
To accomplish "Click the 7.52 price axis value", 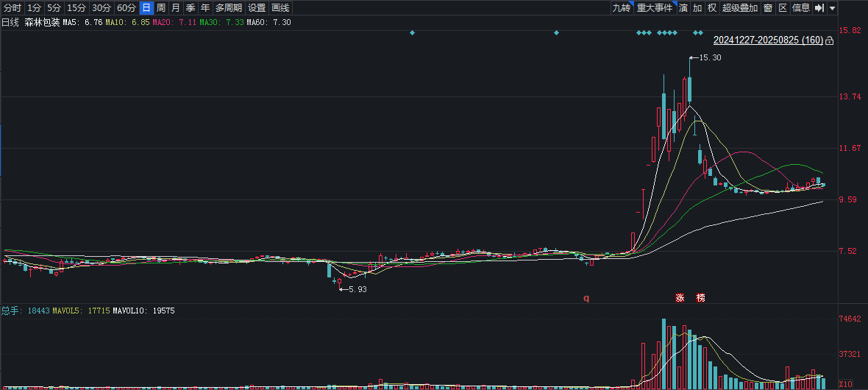I will [x=847, y=251].
